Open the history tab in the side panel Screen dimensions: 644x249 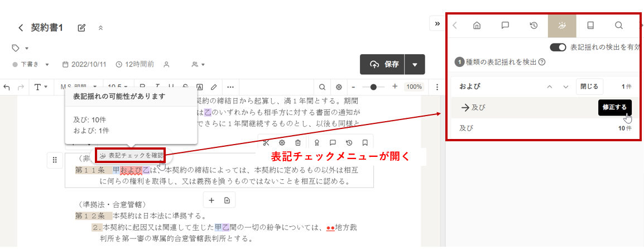tap(534, 25)
